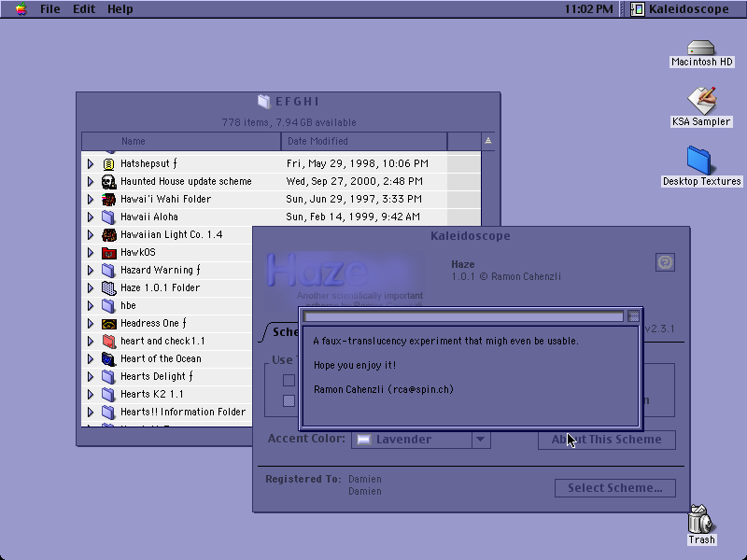This screenshot has width=747, height=560.
Task: Click '778 items, 7.94 GB available' status text
Action: (289, 122)
